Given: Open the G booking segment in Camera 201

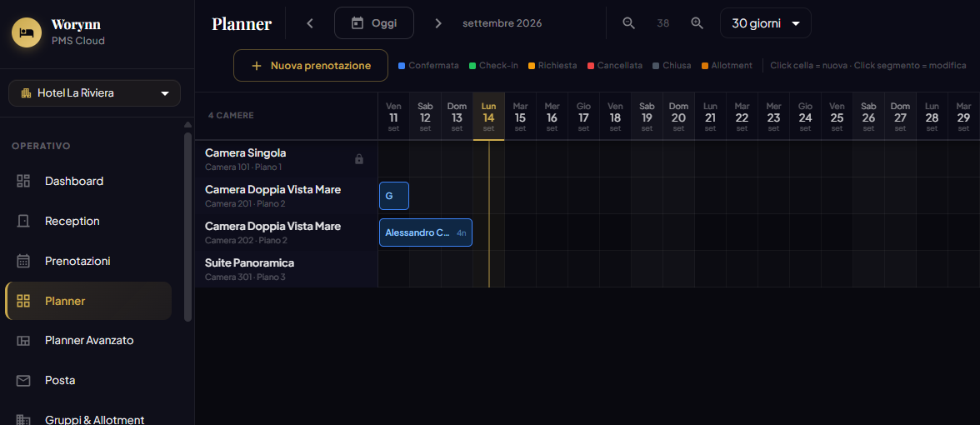Looking at the screenshot, I should coord(393,196).
